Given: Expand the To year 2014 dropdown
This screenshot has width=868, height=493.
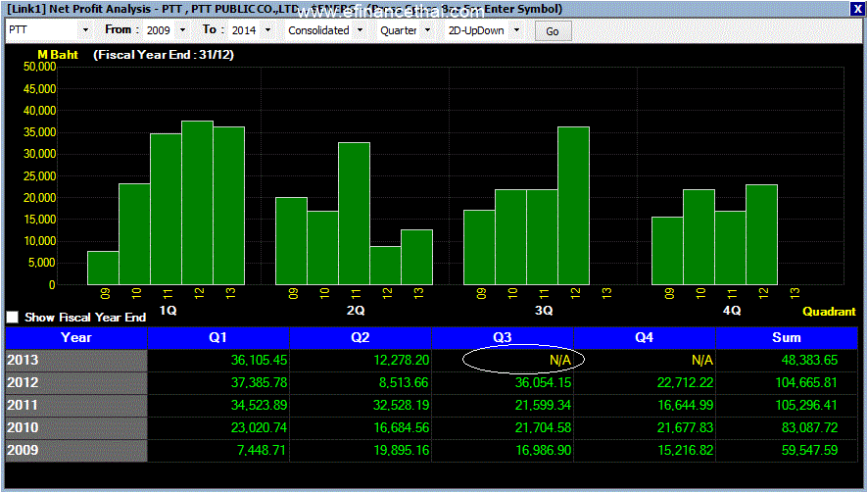Looking at the screenshot, I should pos(267,30).
